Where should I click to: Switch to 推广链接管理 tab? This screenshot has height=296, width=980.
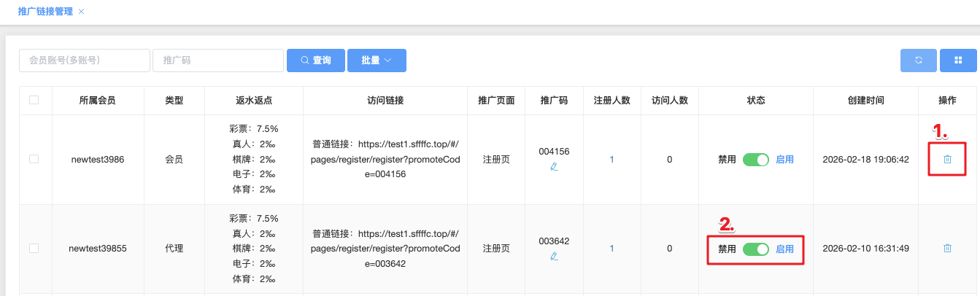45,12
